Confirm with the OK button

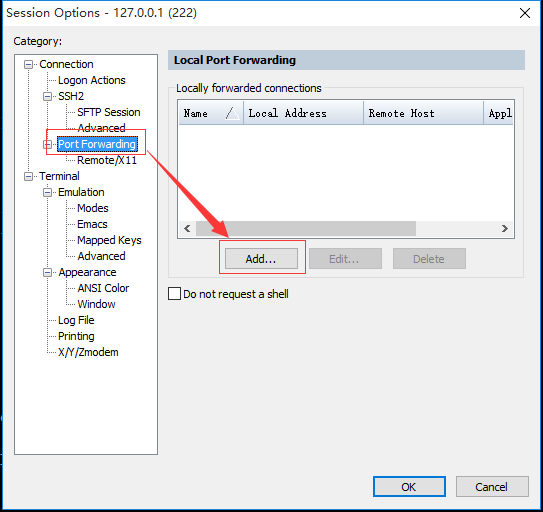coord(409,487)
